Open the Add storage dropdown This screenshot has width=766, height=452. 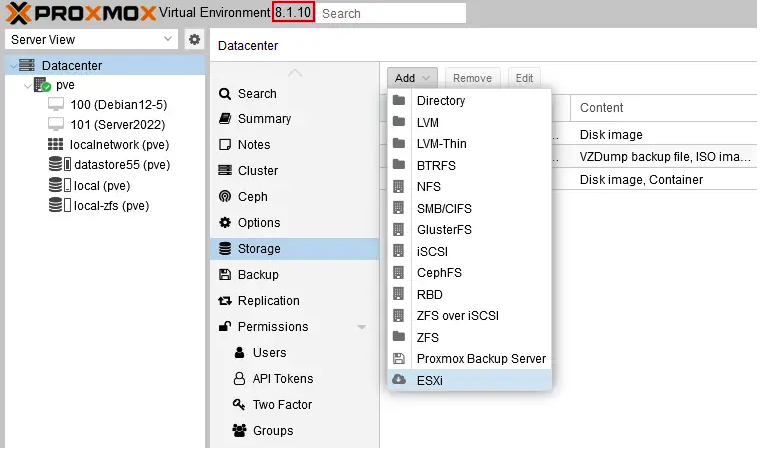tap(412, 78)
